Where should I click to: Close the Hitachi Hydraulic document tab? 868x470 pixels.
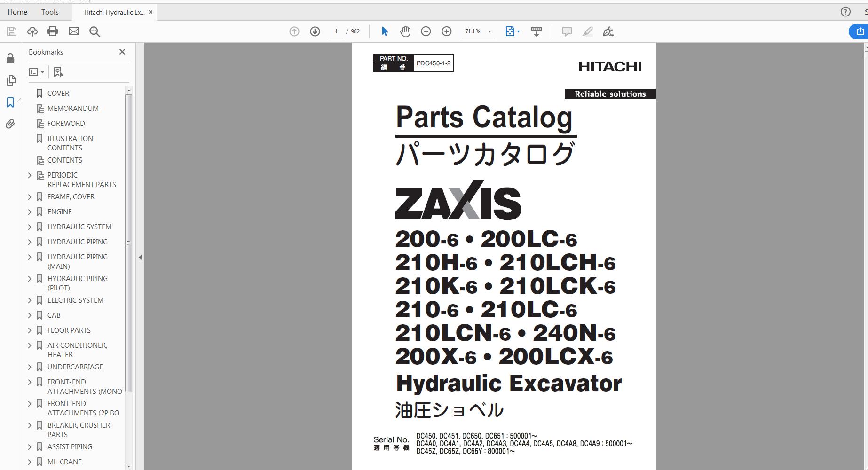pos(150,12)
